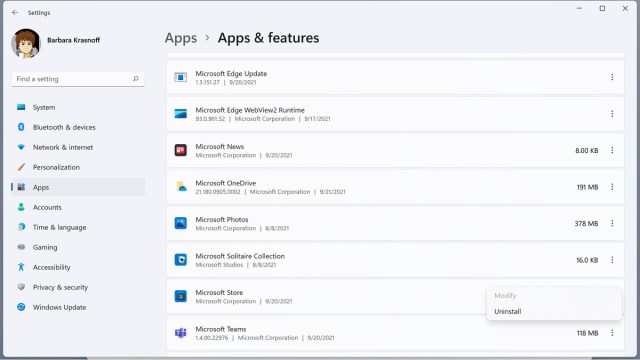Image resolution: width=640 pixels, height=360 pixels.
Task: Click the Microsoft OneDrive name text
Action: point(226,183)
